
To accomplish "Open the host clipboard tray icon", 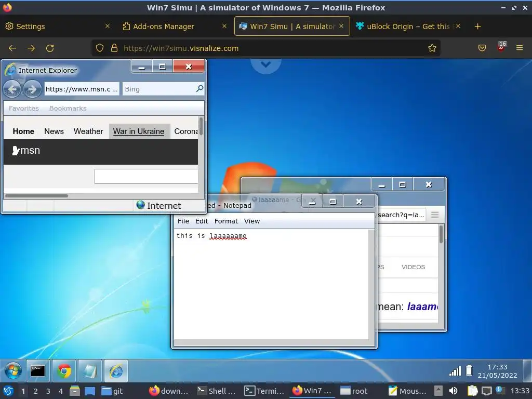I will tap(473, 391).
